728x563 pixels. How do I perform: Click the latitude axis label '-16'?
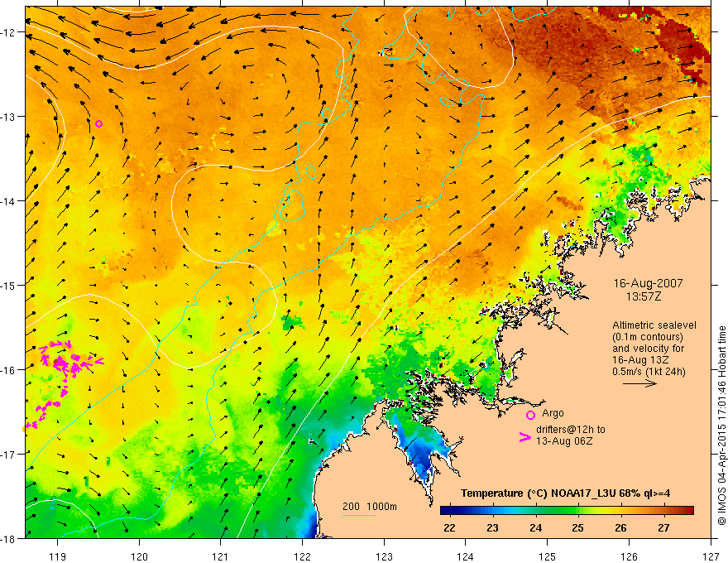(x=9, y=370)
